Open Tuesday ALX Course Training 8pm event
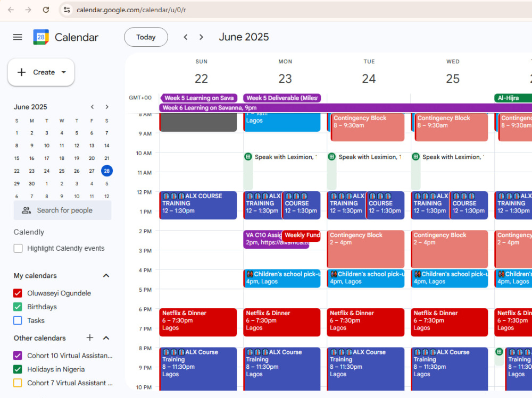 (365, 369)
